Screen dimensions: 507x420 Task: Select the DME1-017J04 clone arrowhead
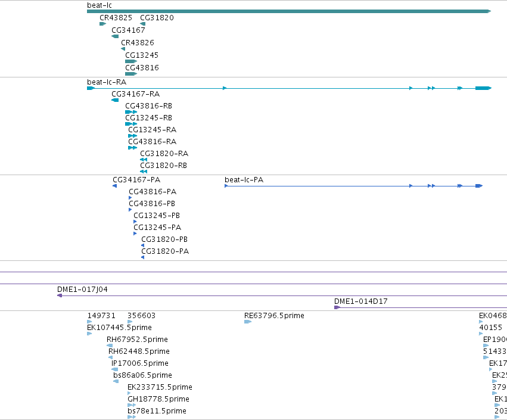60,295
